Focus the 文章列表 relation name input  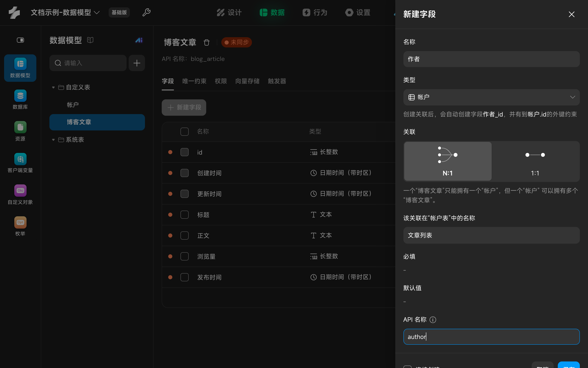[491, 235]
